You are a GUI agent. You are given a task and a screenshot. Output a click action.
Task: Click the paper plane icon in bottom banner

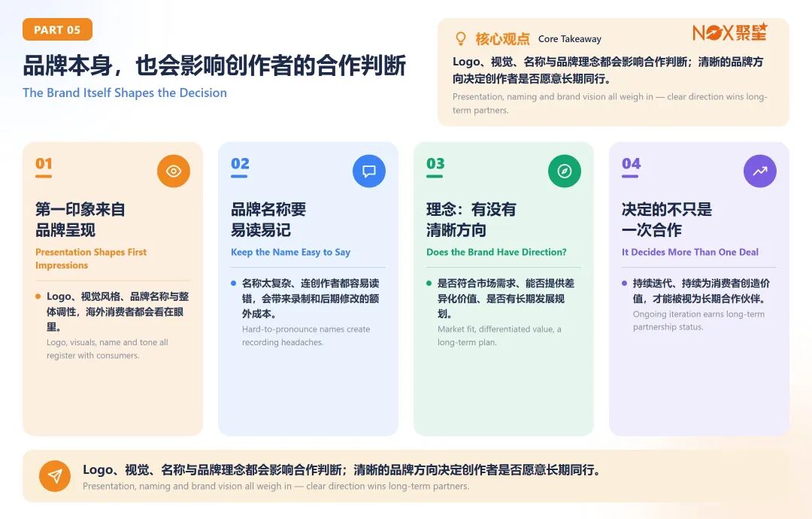click(x=55, y=476)
